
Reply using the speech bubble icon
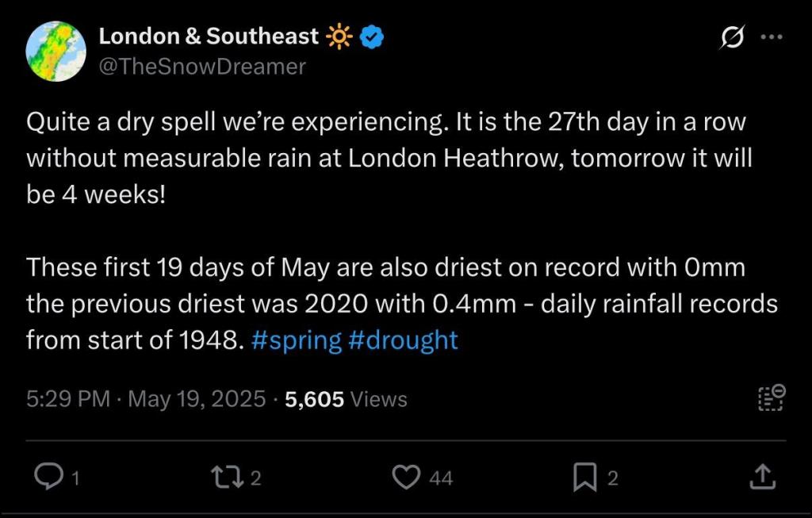coord(49,476)
